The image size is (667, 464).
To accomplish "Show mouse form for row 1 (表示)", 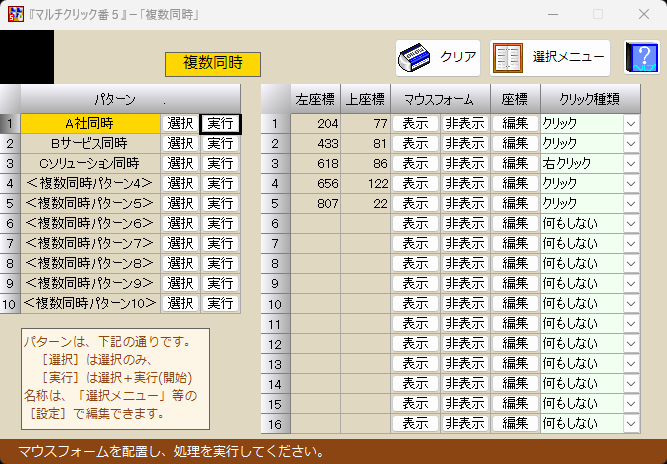I will (x=414, y=124).
